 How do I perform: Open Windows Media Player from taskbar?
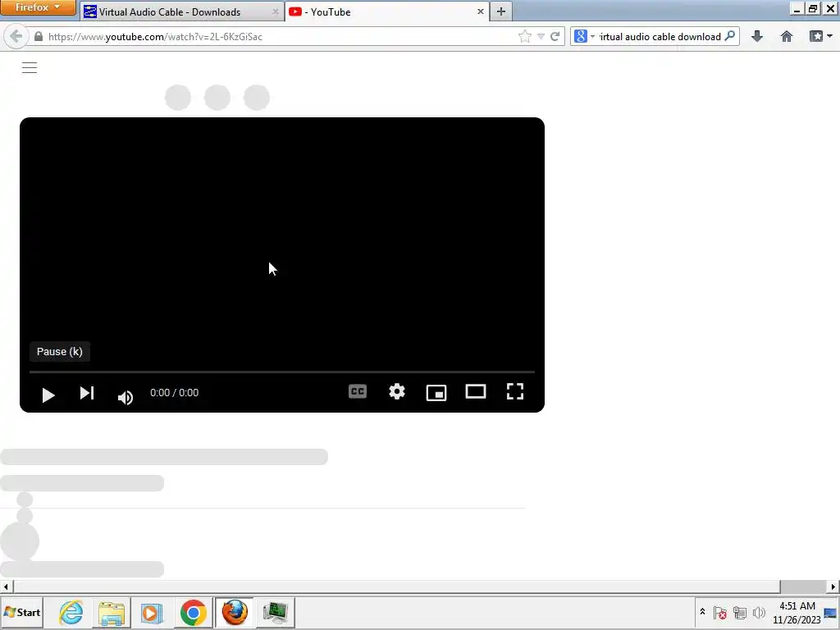152,612
